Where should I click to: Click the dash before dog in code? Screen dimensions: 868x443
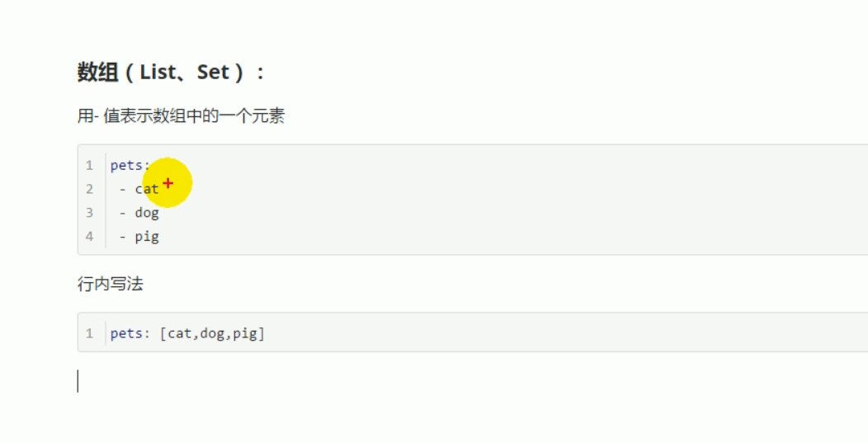[123, 213]
